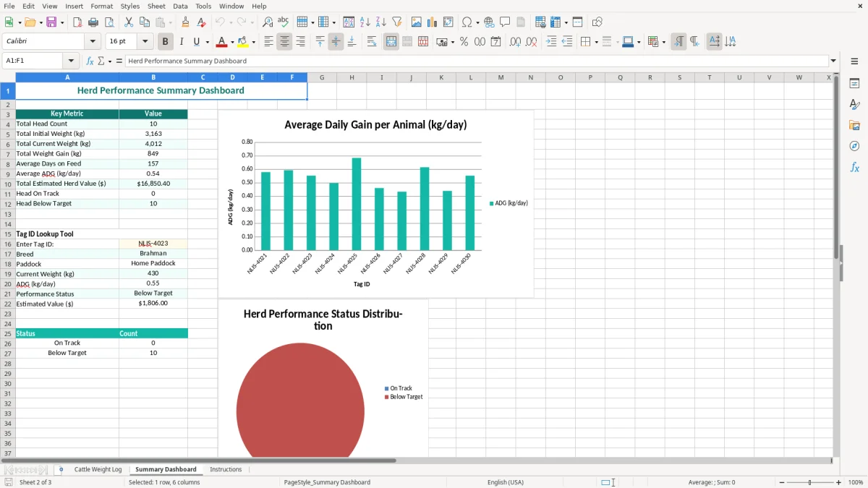This screenshot has width=868, height=488.
Task: Toggle Center Horizontally alignment
Action: [x=284, y=42]
